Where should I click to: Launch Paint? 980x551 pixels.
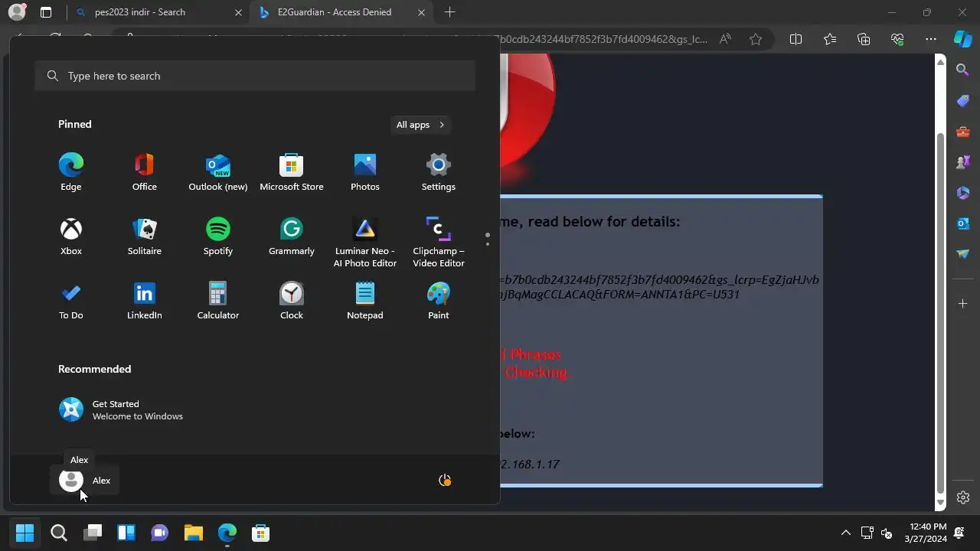[x=439, y=301]
